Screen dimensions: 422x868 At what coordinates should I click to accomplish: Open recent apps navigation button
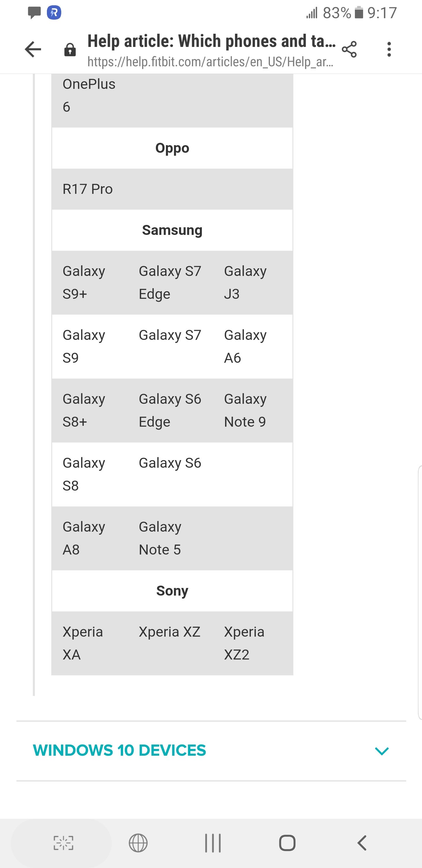[x=213, y=843]
